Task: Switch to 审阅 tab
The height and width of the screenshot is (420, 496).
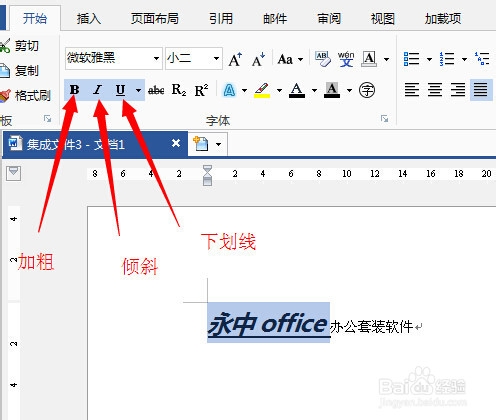Action: point(329,19)
